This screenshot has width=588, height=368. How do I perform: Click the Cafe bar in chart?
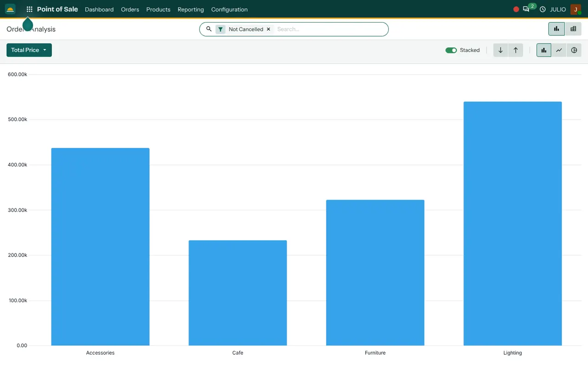click(x=237, y=293)
